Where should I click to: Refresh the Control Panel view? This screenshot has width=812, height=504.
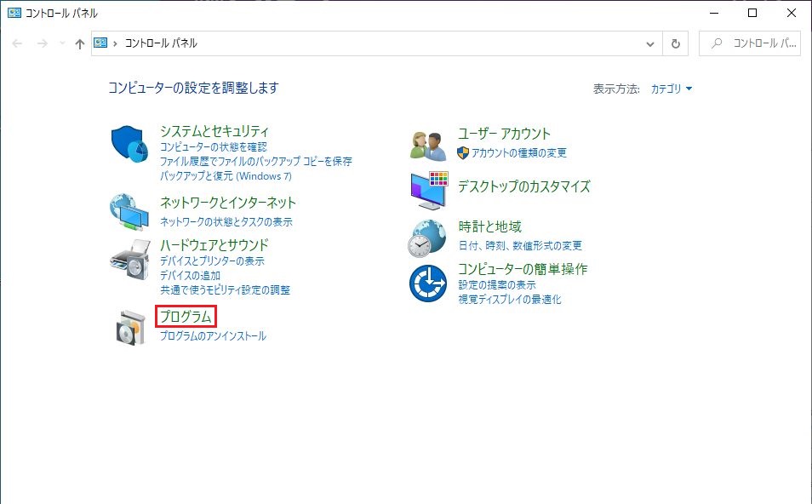(675, 43)
